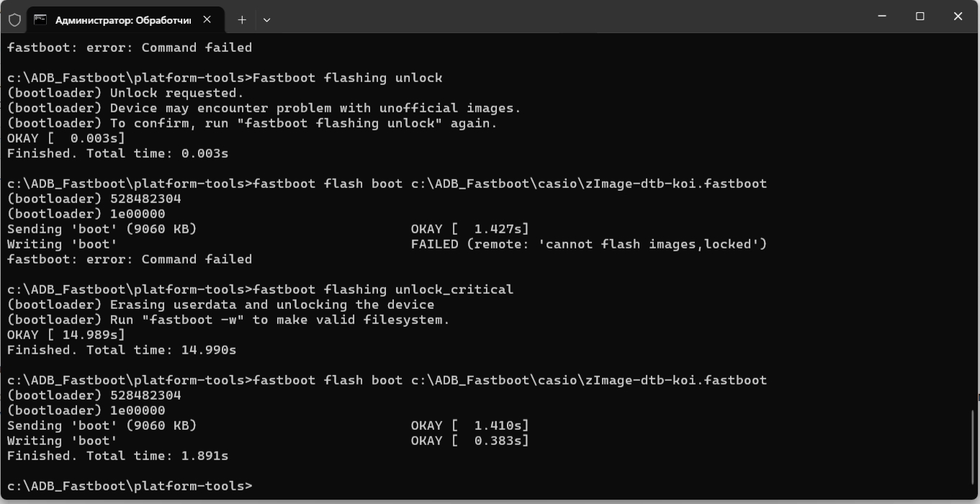This screenshot has width=980, height=504.
Task: Click the "Erasing userdata and unlocking" bootloader line
Action: pyautogui.click(x=221, y=305)
